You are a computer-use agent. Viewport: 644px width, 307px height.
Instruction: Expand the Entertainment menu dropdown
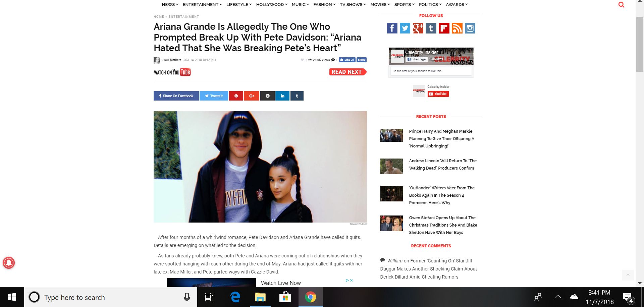click(x=202, y=5)
